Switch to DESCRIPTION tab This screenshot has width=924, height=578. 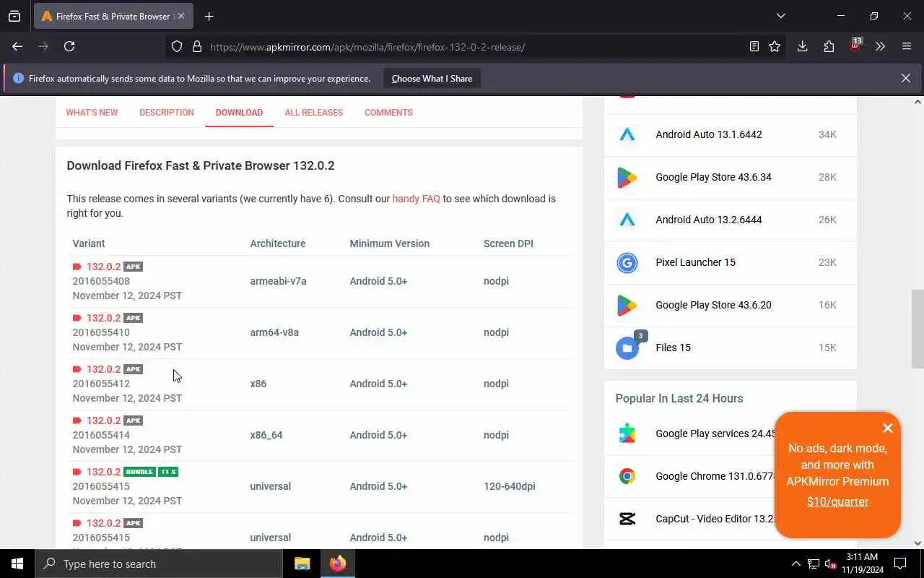(167, 113)
